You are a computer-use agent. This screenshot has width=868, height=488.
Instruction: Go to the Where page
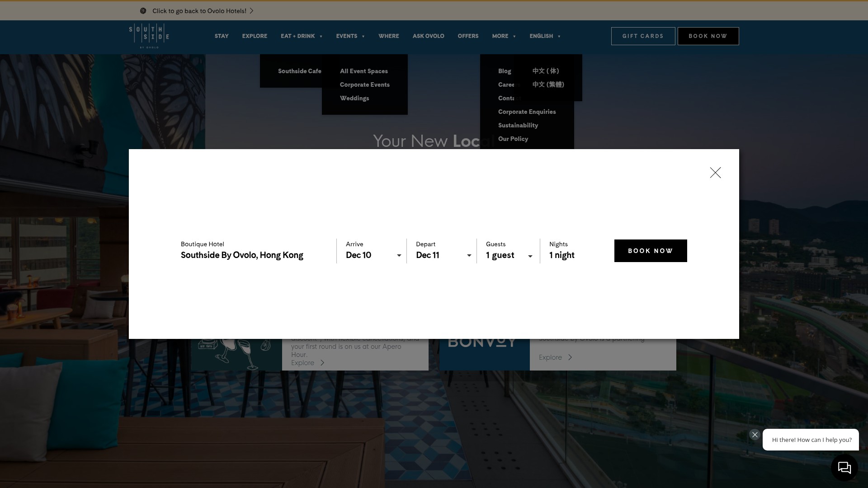[x=389, y=36]
